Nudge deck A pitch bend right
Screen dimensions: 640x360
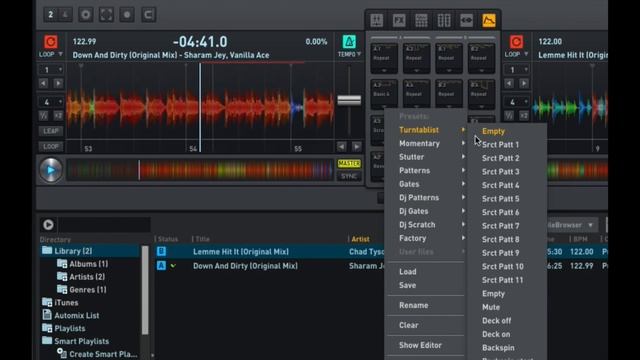point(357,147)
